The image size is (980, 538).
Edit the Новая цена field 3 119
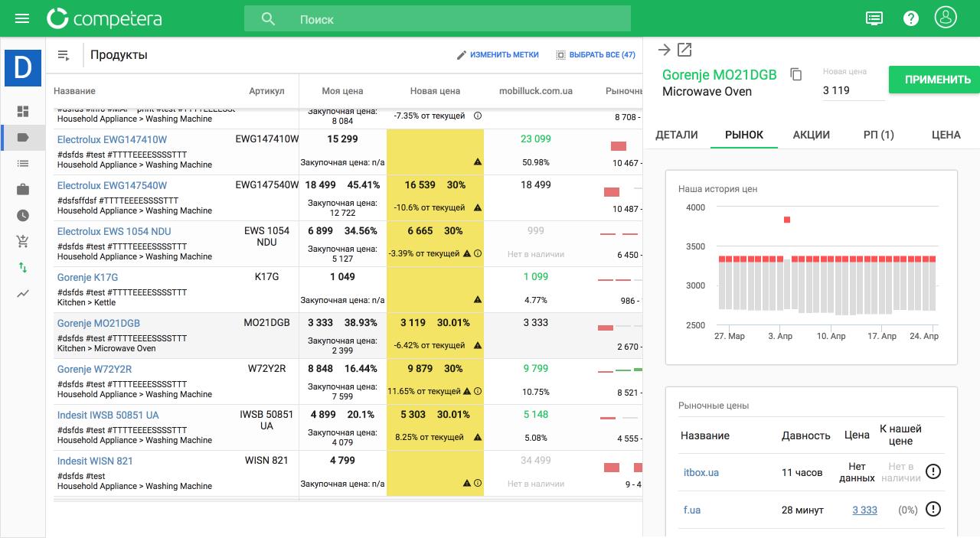pos(854,90)
